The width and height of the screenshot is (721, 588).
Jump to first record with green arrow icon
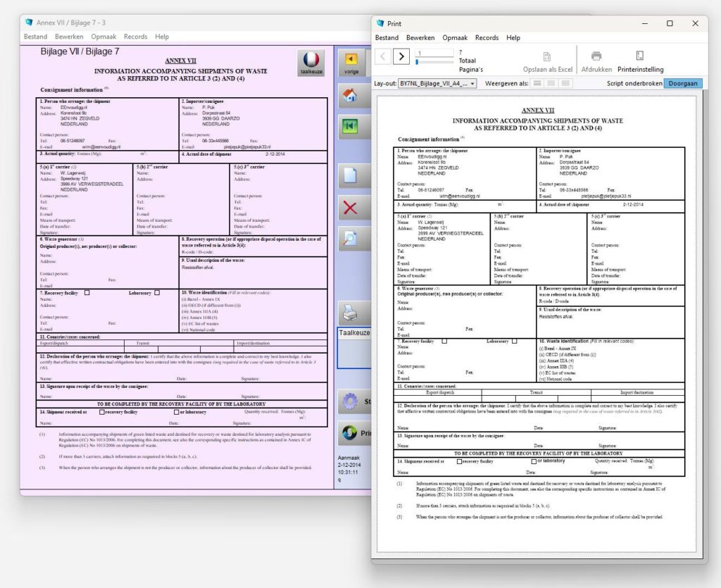tap(351, 126)
